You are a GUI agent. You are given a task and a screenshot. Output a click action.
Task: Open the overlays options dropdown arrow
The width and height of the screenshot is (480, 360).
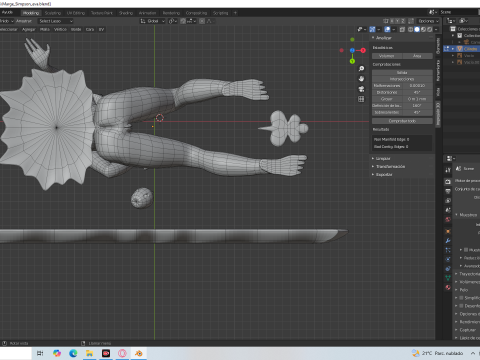(x=394, y=29)
